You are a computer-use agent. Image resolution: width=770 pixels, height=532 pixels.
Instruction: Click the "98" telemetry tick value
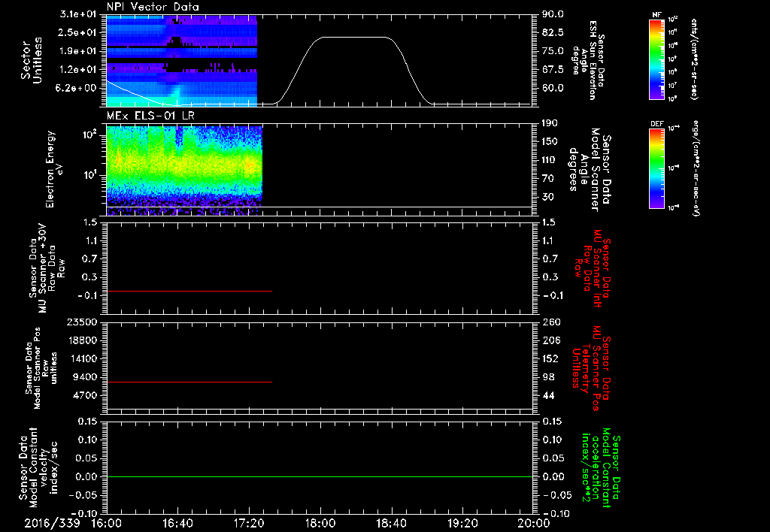tap(547, 377)
